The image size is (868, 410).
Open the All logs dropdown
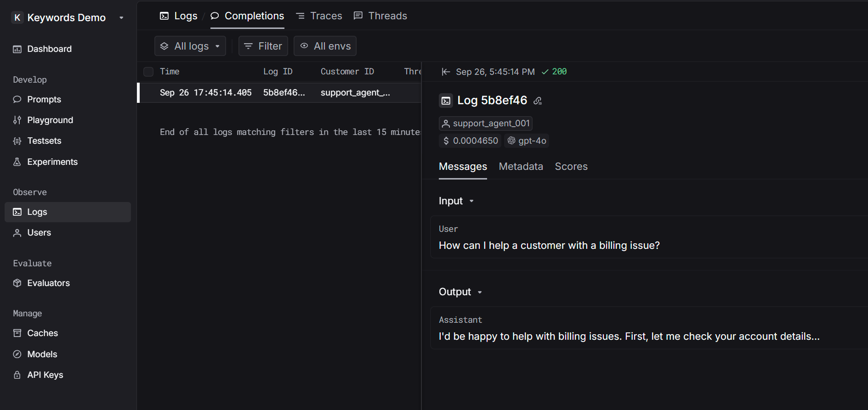(190, 46)
